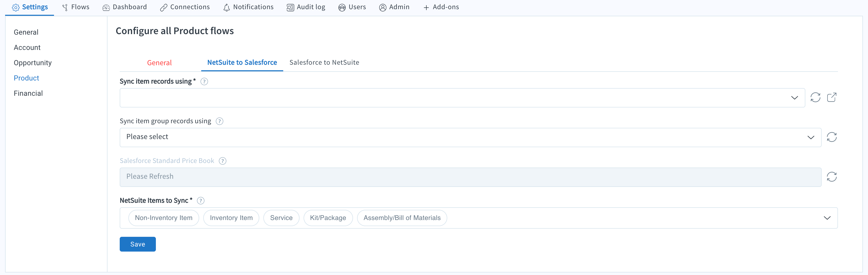This screenshot has width=868, height=275.
Task: Go to the Dashboard tab
Action: pyautogui.click(x=125, y=7)
